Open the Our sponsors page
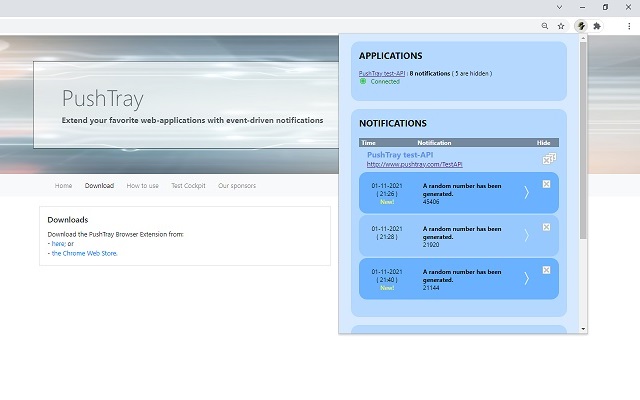Viewport: 640px width, 400px height. 237,186
